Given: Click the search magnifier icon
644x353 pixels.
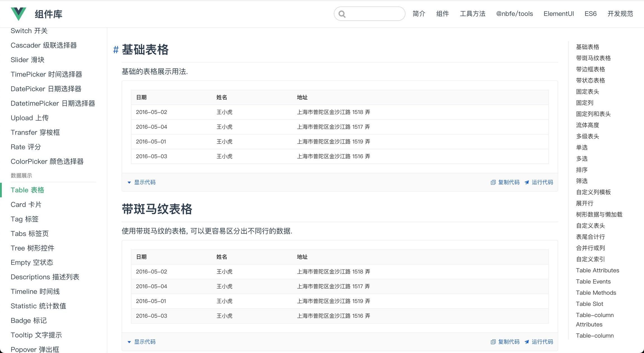Looking at the screenshot, I should tap(342, 14).
